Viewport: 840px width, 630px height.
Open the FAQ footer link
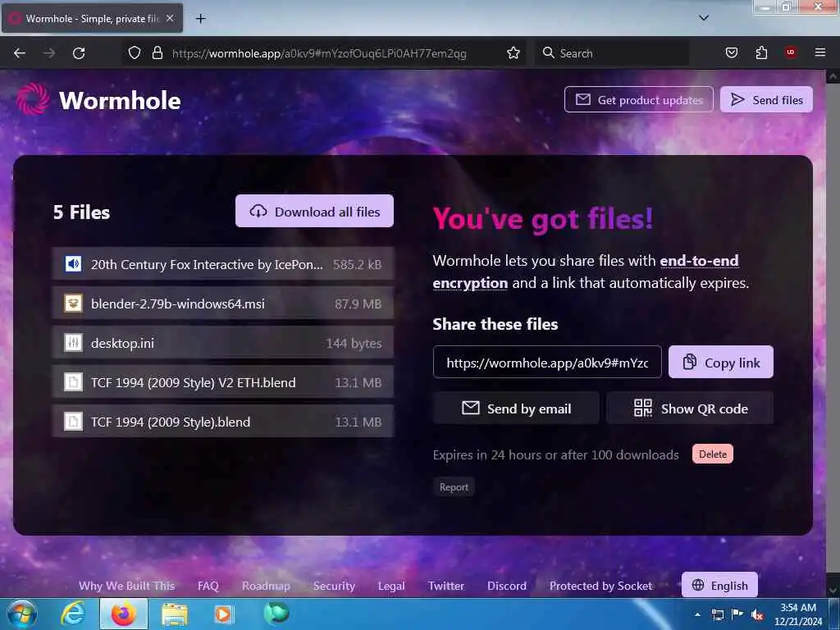point(208,586)
